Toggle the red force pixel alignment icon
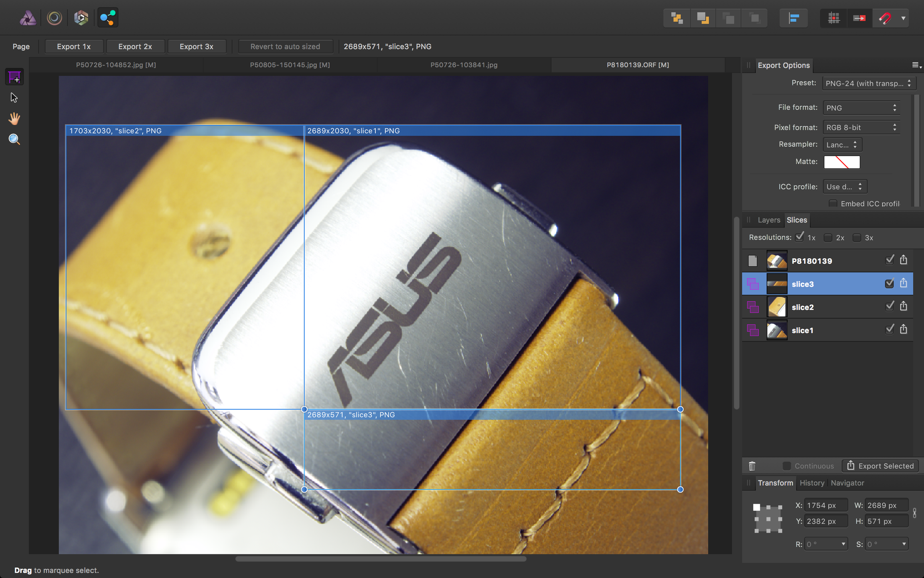Image resolution: width=924 pixels, height=578 pixels. pos(859,18)
